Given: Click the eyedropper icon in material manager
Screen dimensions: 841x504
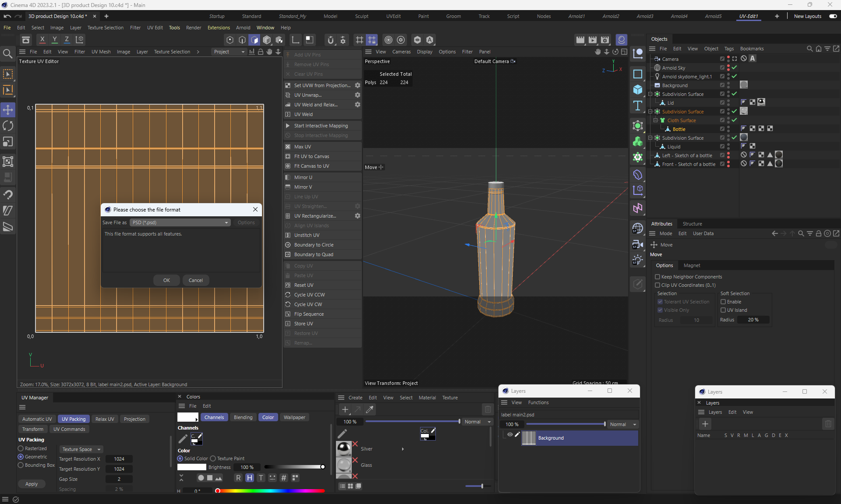Looking at the screenshot, I should (x=370, y=409).
